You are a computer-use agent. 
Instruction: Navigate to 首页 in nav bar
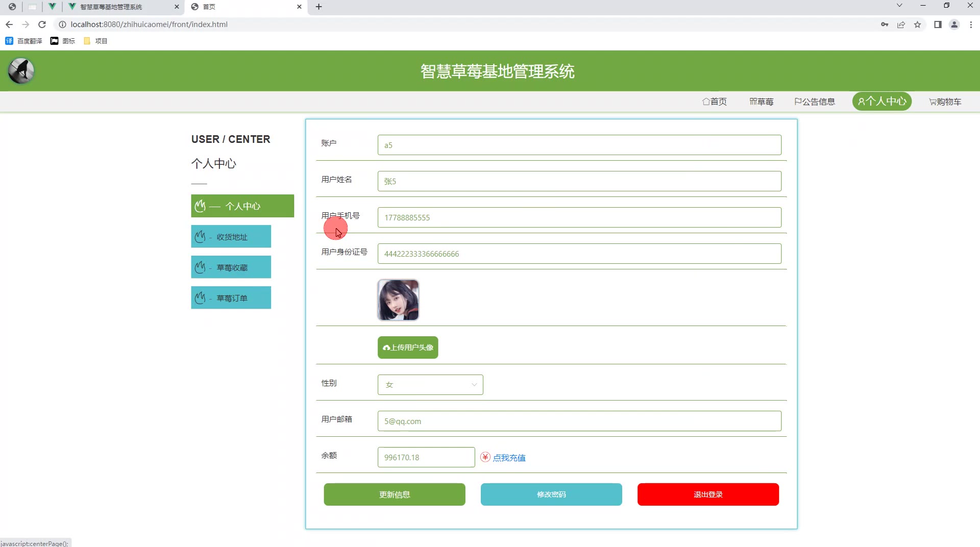[x=715, y=102]
